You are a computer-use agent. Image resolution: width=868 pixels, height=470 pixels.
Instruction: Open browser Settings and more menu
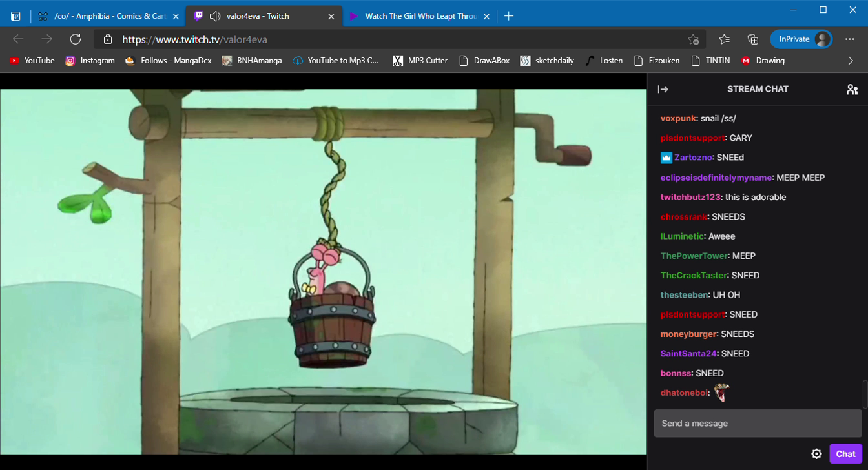pos(849,39)
